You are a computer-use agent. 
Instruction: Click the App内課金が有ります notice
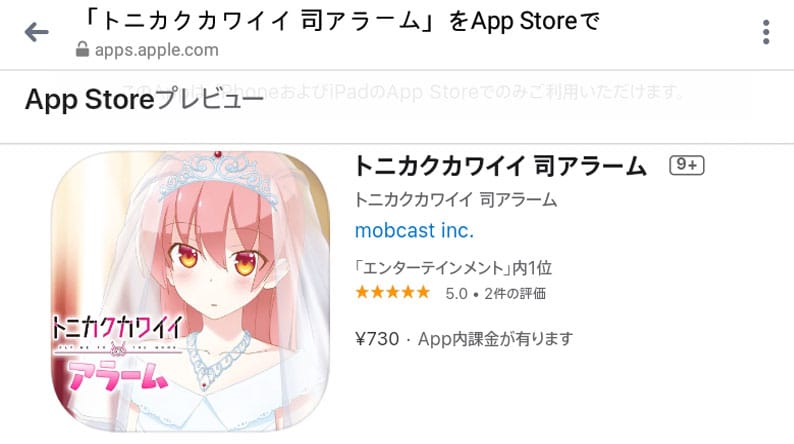(496, 339)
